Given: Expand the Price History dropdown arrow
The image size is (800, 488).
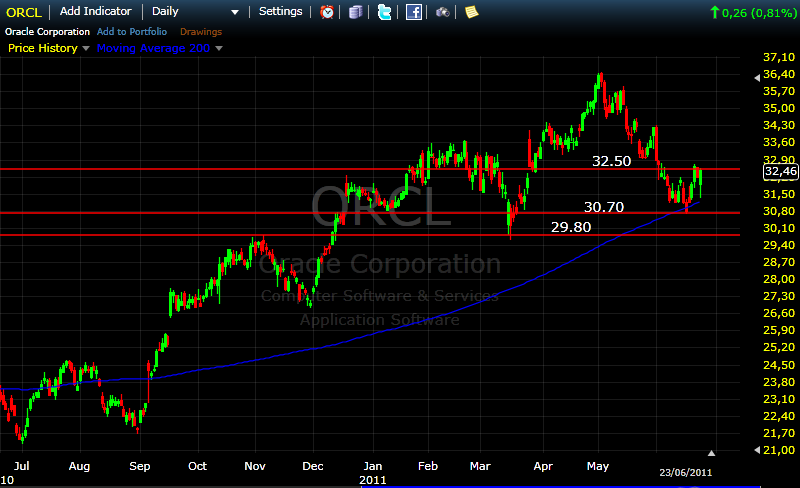Looking at the screenshot, I should [x=86, y=48].
